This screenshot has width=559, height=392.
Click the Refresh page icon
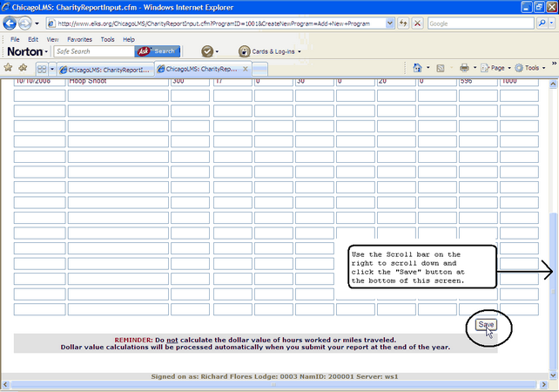(x=403, y=24)
